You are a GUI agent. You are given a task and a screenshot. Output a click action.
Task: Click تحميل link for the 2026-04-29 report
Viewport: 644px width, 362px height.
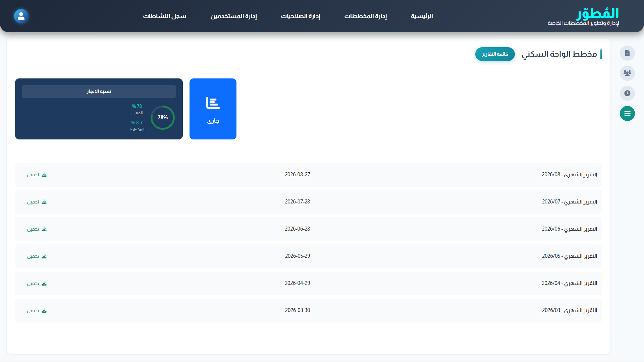coord(33,283)
